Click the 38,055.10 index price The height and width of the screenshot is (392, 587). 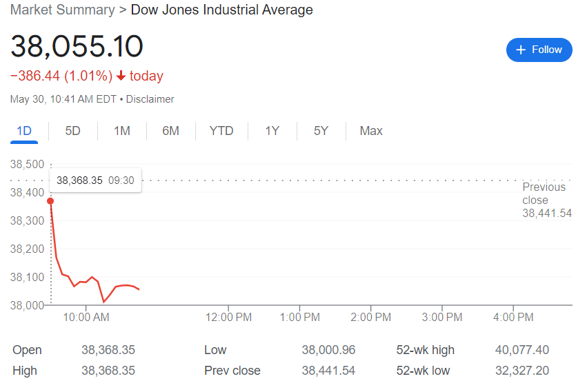click(77, 46)
